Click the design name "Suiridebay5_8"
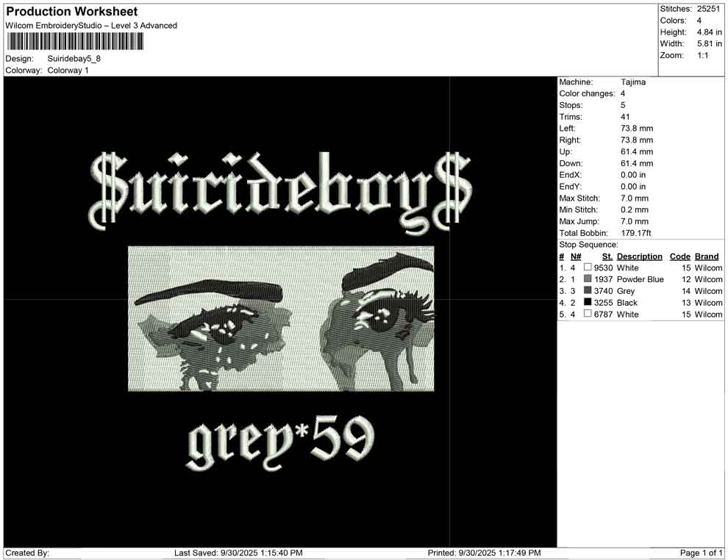728x560 pixels. click(x=74, y=59)
